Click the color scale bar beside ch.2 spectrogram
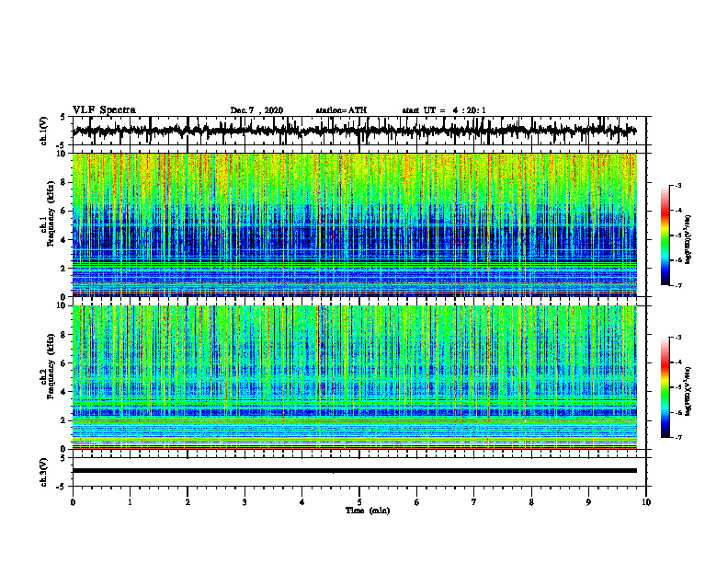The image size is (728, 563). click(x=665, y=387)
